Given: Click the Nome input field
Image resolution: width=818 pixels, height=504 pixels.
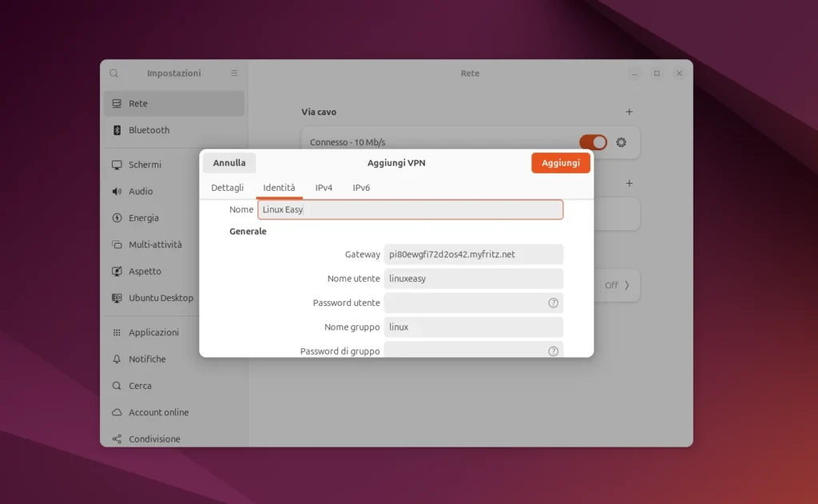Looking at the screenshot, I should point(410,209).
